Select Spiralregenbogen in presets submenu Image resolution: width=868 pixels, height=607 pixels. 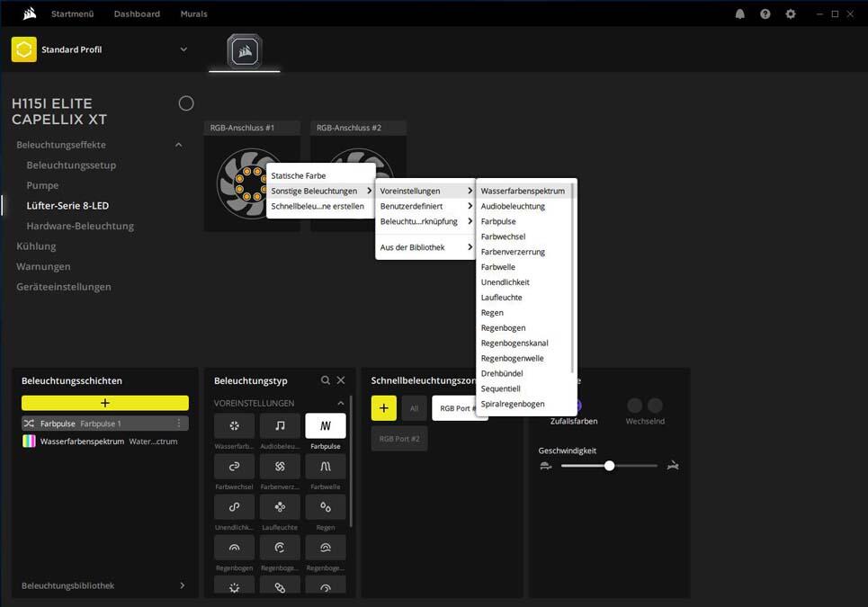click(x=524, y=404)
